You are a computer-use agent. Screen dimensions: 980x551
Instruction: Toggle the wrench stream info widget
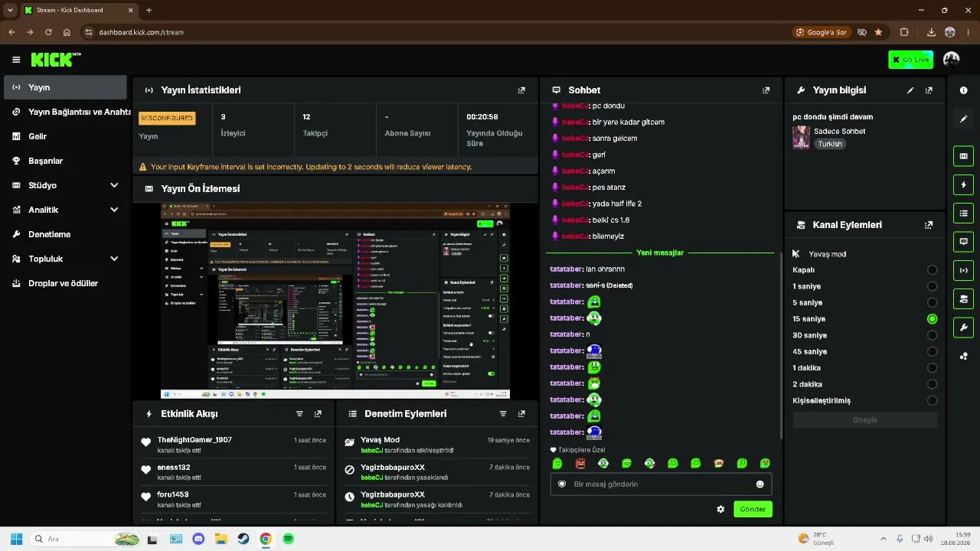(963, 327)
